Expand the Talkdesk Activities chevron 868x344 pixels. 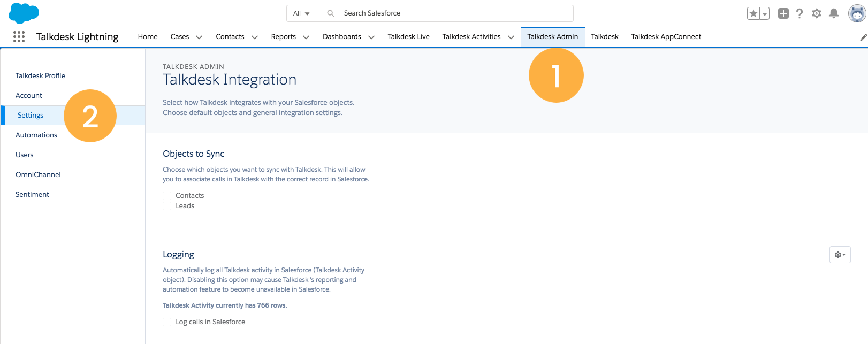[511, 37]
